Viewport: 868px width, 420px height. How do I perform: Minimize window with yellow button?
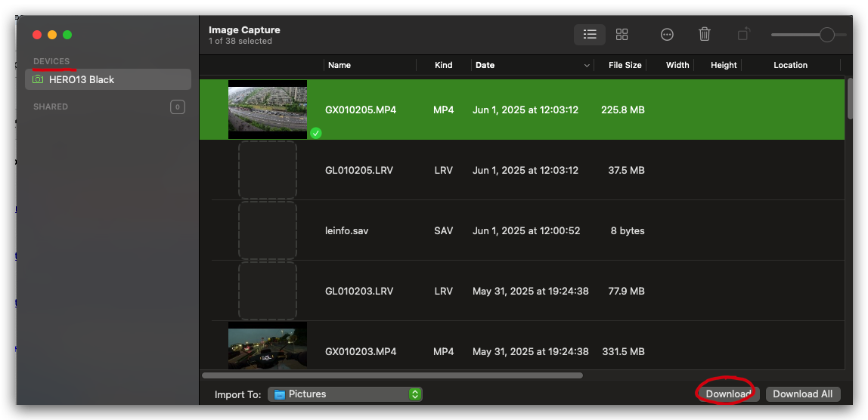pos(52,35)
